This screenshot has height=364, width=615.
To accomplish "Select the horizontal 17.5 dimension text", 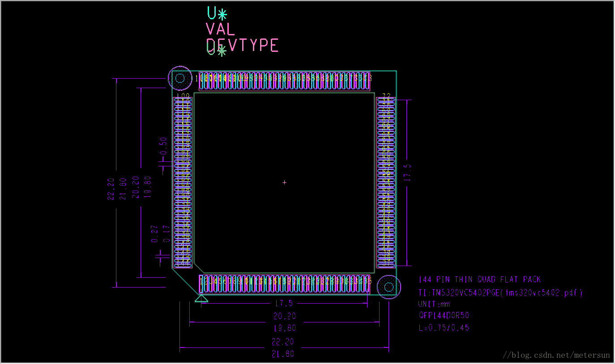I will (284, 303).
